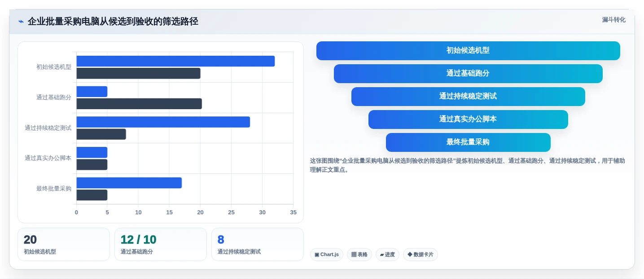Click blue bar for 通过持续稳定测试
This screenshot has width=644, height=279.
(163, 122)
